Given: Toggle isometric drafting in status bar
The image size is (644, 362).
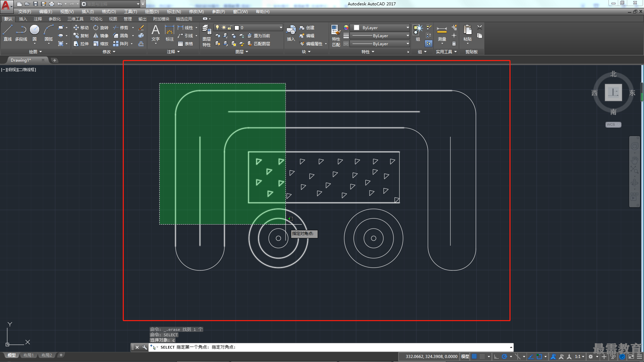Looking at the screenshot, I should coord(518,356).
